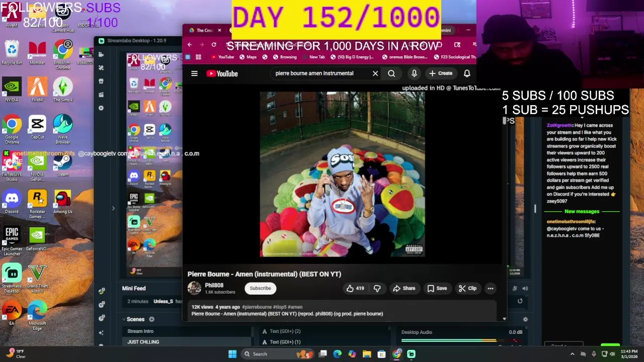The image size is (644, 362).
Task: Close The Cros Chrome tab
Action: point(219,30)
